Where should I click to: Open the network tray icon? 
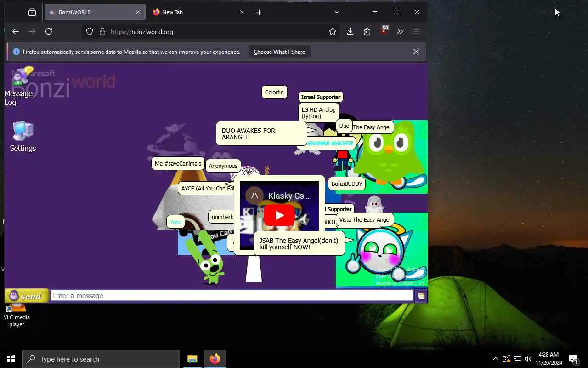click(x=517, y=359)
